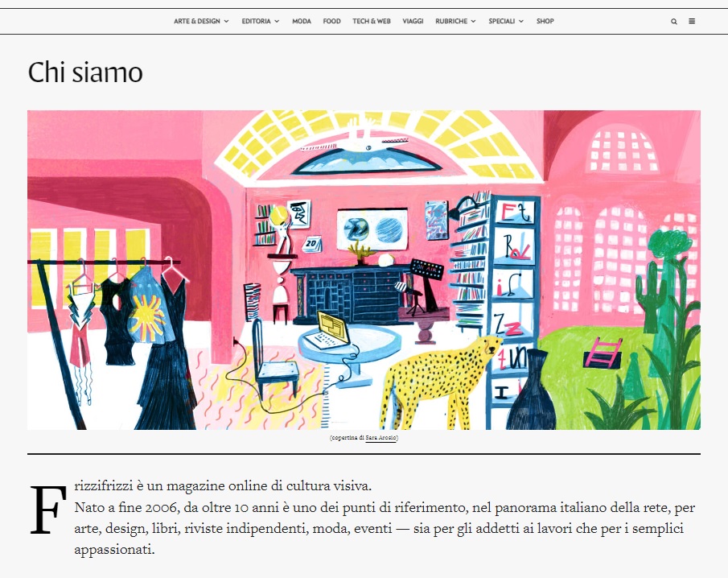Open the hamburger menu icon
The height and width of the screenshot is (578, 728).
pos(692,21)
